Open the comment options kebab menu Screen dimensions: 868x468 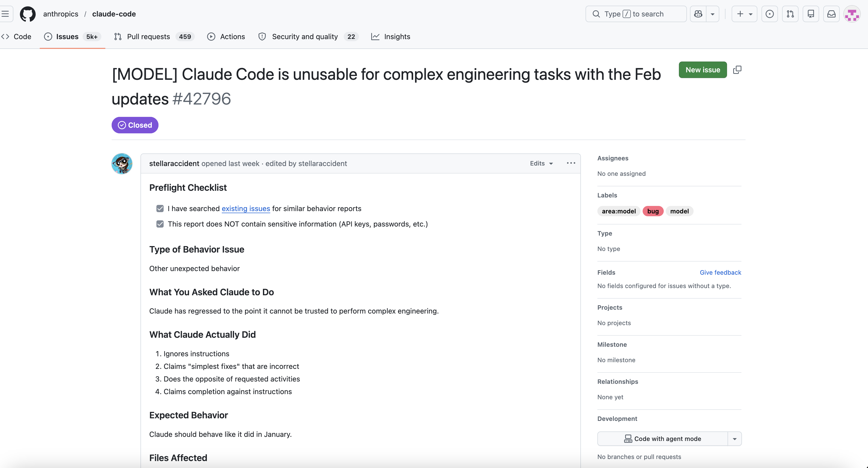tap(571, 163)
